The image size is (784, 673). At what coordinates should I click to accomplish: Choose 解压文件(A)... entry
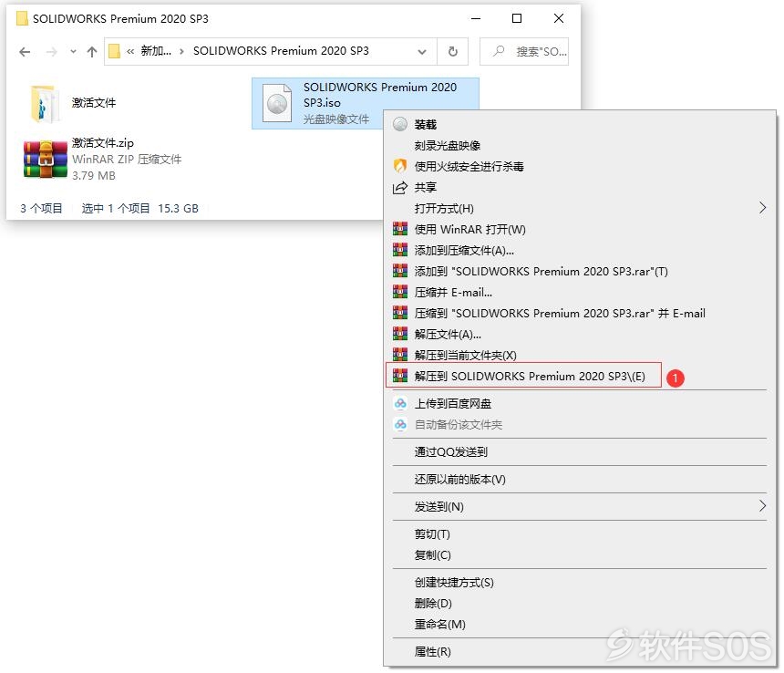580,335
